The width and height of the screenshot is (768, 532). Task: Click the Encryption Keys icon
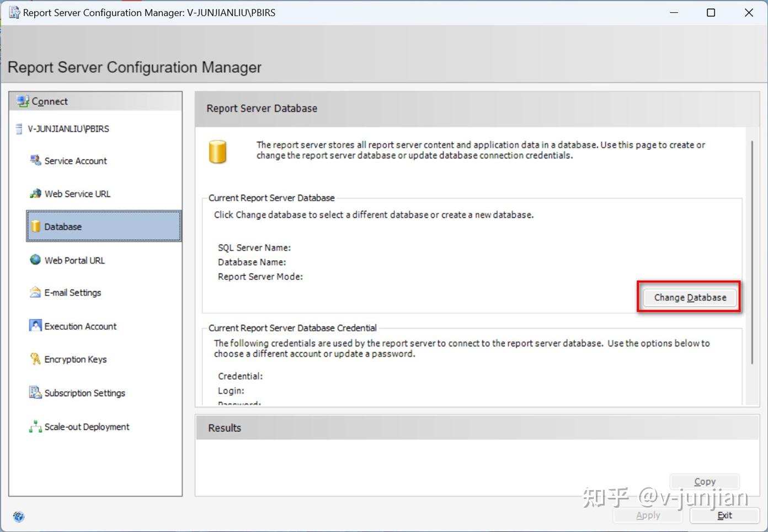pos(35,359)
